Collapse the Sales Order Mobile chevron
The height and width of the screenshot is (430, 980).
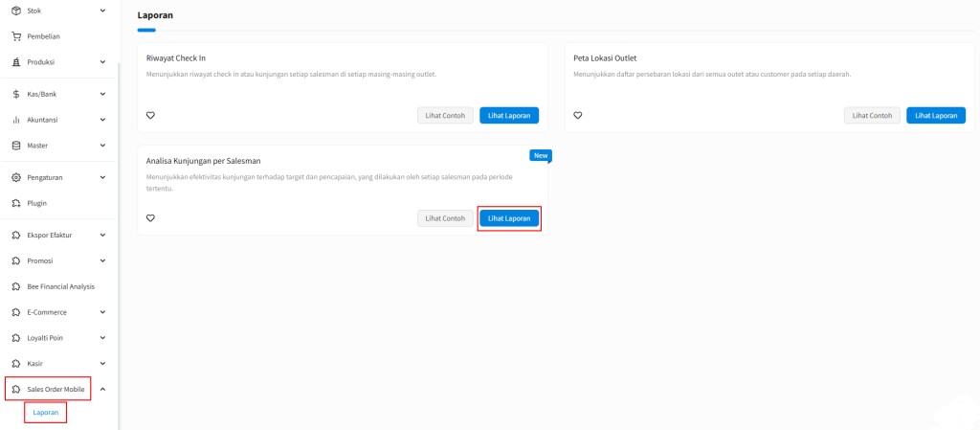point(102,389)
